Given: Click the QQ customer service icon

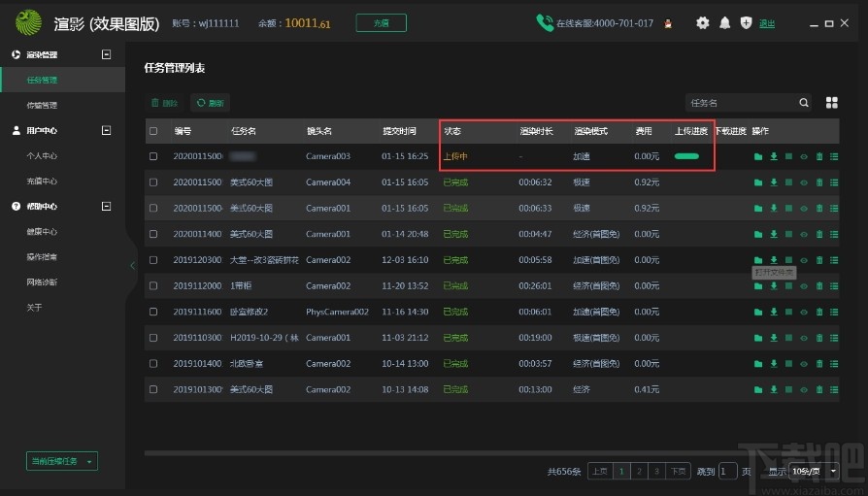Looking at the screenshot, I should pos(668,23).
